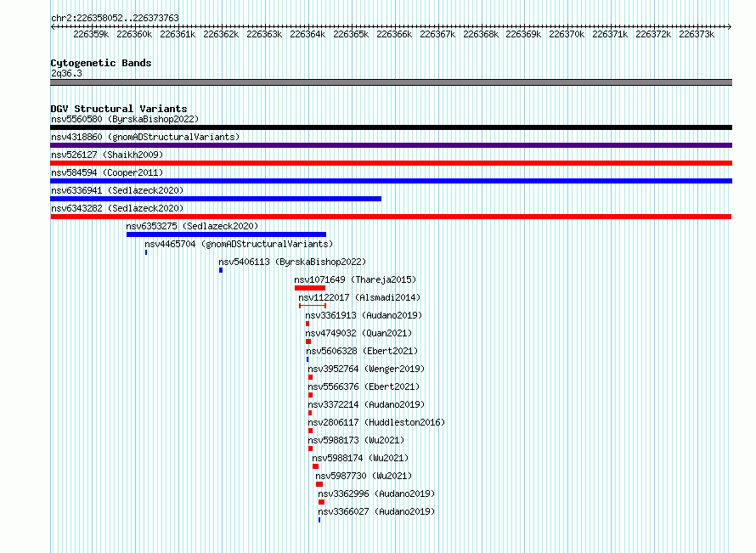Click the small blue nsv3366027 marker
This screenshot has width=756, height=553.
pyautogui.click(x=319, y=520)
